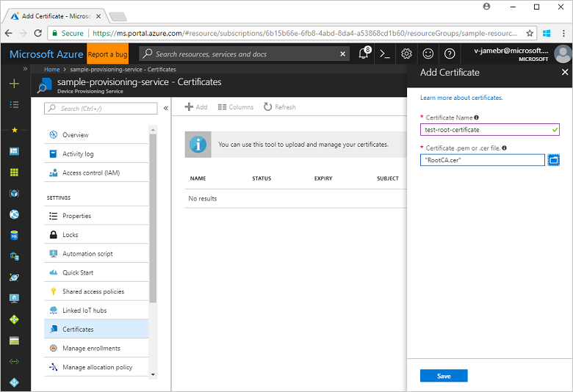The width and height of the screenshot is (573, 392).
Task: Expand the left sidebar double chevron
Action: [x=25, y=68]
